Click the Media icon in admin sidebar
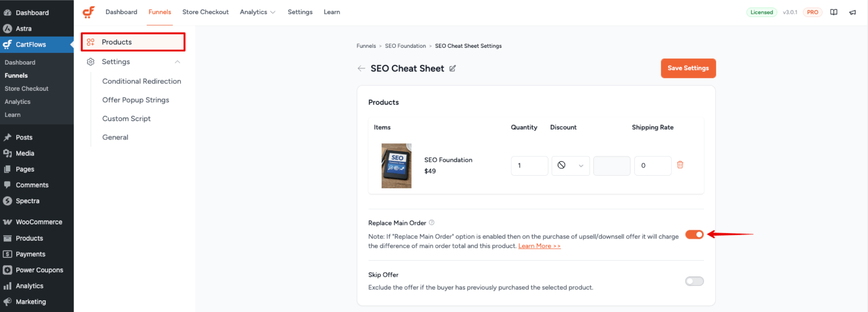This screenshot has width=868, height=312. point(8,153)
